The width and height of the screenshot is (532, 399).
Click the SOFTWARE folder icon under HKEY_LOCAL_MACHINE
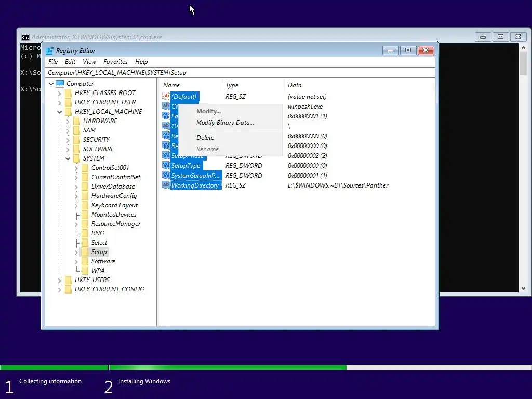point(77,149)
